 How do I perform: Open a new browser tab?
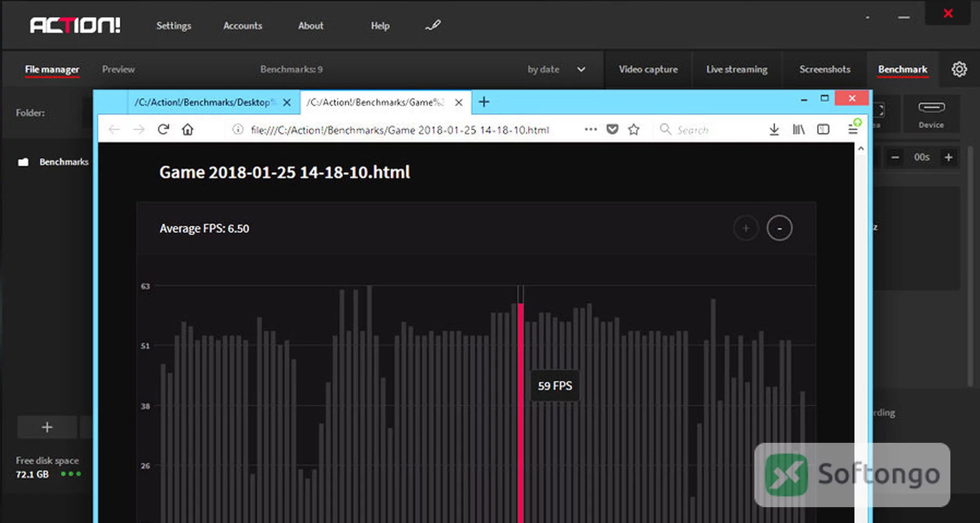484,102
